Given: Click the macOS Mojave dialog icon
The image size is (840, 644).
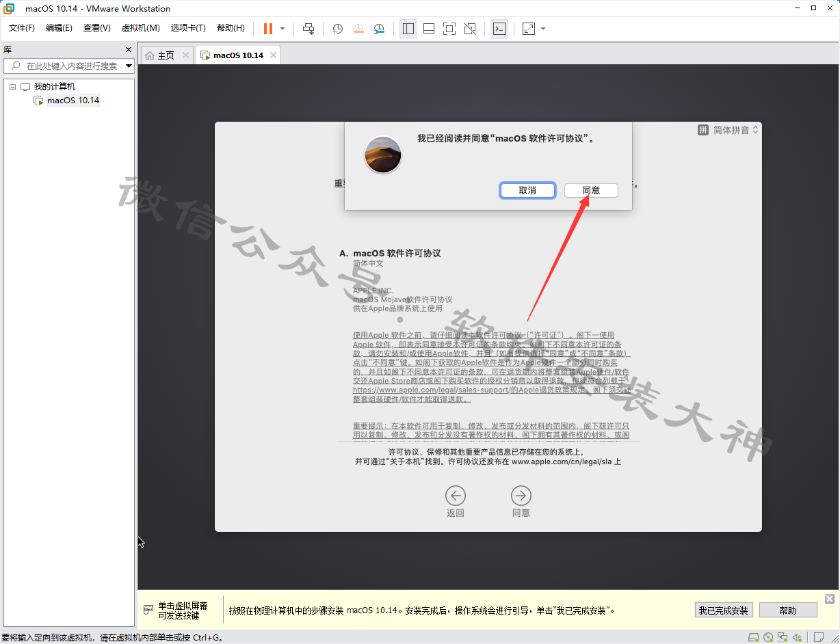Looking at the screenshot, I should tap(383, 155).
